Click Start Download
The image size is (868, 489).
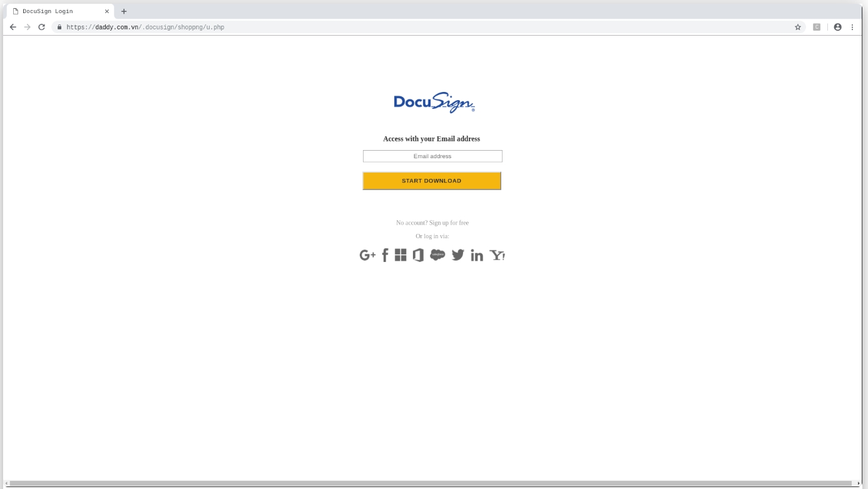click(x=432, y=181)
